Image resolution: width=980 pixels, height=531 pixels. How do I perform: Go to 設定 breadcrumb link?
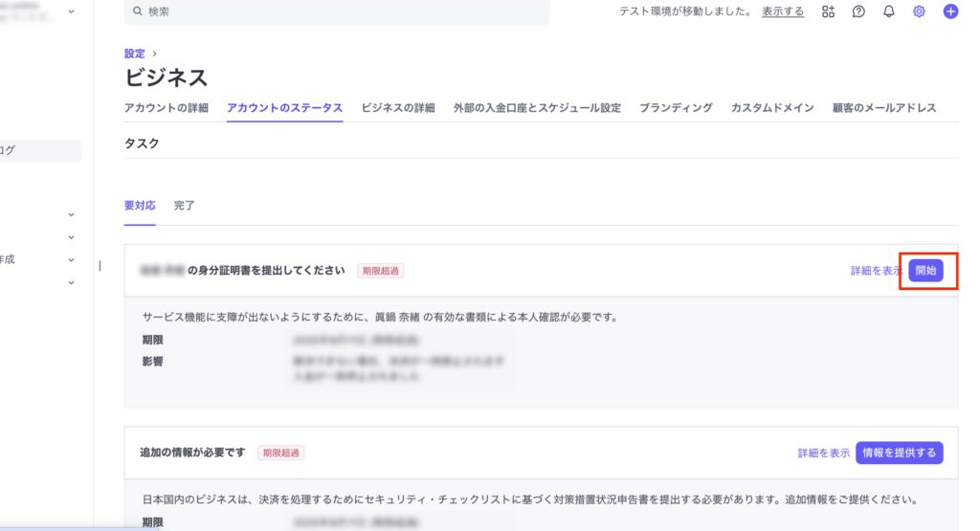tap(135, 54)
